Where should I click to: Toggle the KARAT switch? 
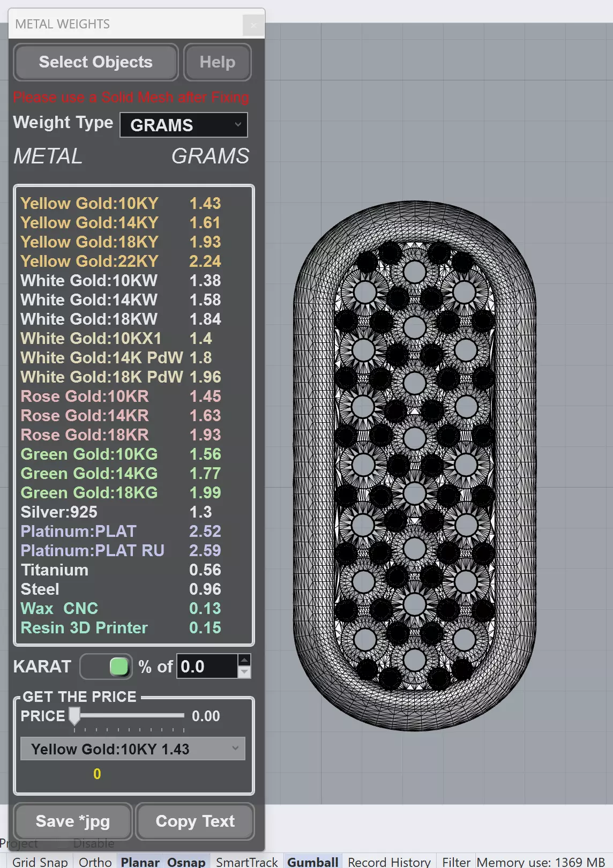(106, 667)
